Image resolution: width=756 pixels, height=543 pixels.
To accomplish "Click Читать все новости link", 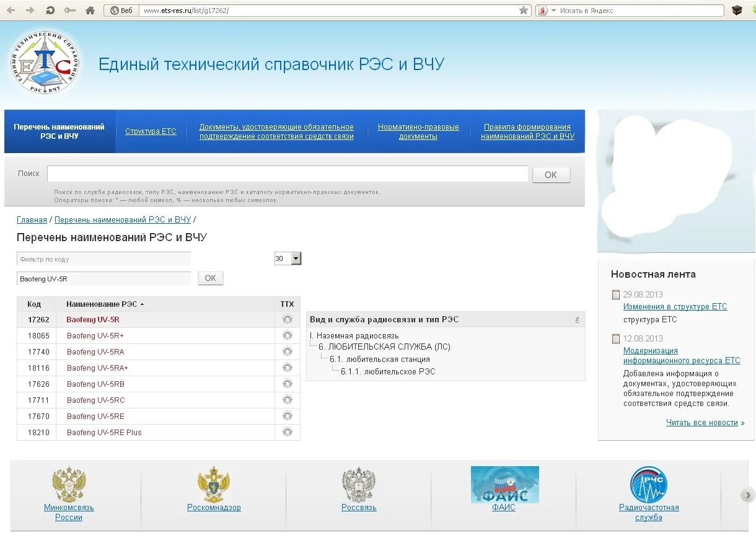I will 702,423.
